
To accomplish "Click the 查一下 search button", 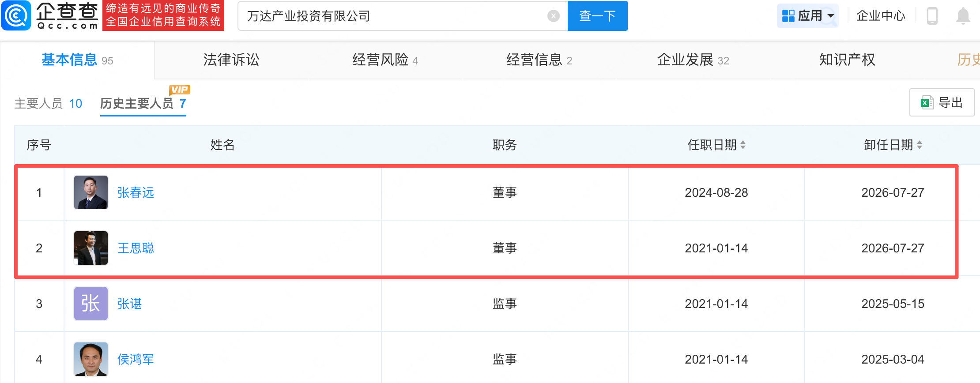I will coord(597,16).
